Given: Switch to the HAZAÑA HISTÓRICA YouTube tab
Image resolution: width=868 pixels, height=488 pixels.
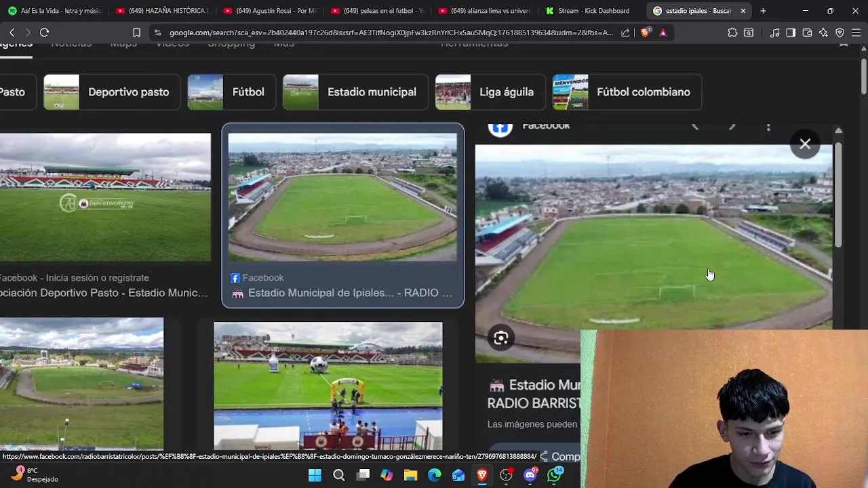Looking at the screenshot, I should coord(163,11).
